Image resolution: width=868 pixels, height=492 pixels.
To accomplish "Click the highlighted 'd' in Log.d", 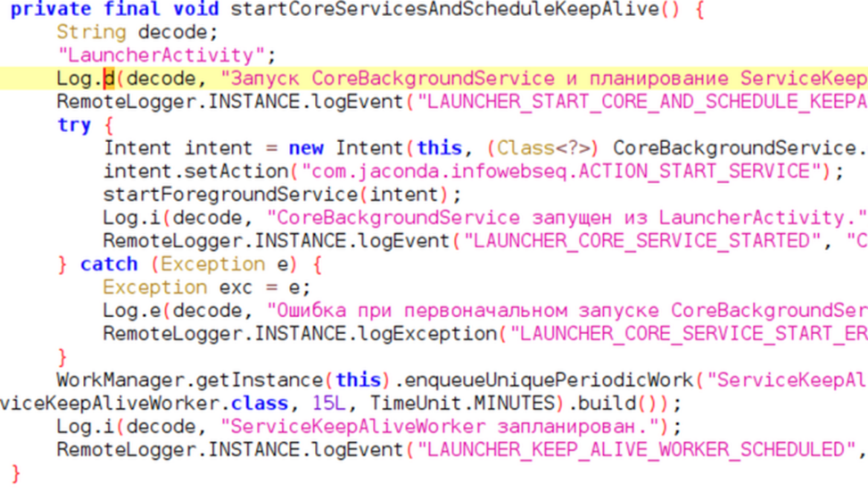I will point(109,79).
